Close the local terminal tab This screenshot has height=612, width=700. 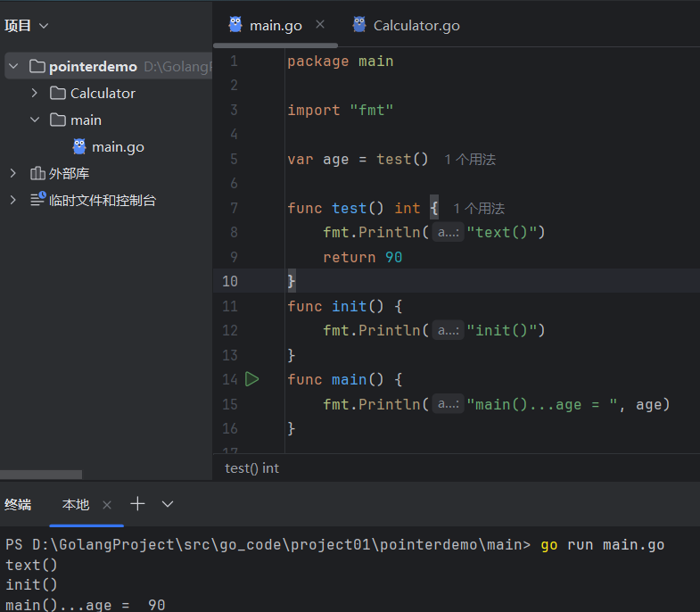(107, 505)
